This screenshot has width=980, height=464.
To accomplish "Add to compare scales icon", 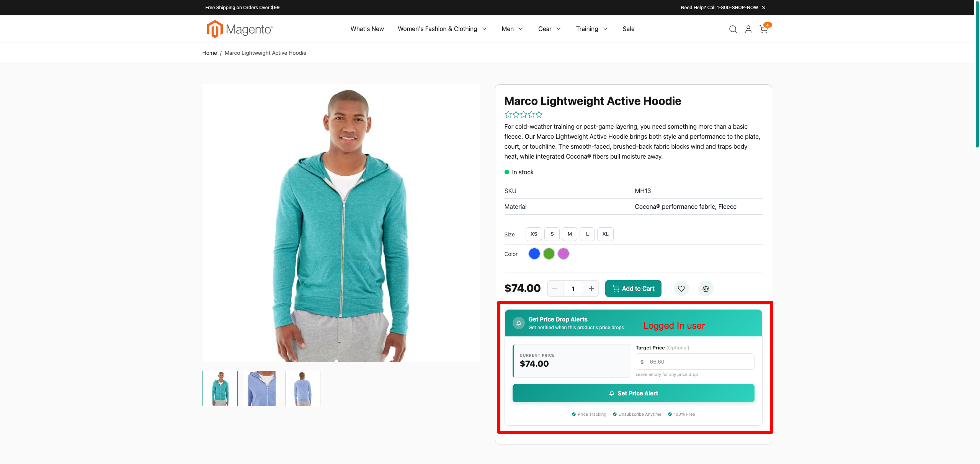I will click(x=706, y=289).
